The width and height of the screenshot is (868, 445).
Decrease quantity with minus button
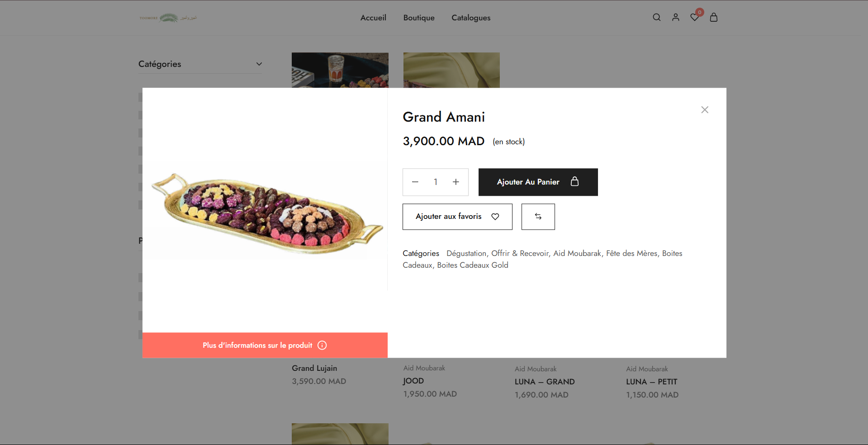pos(415,182)
